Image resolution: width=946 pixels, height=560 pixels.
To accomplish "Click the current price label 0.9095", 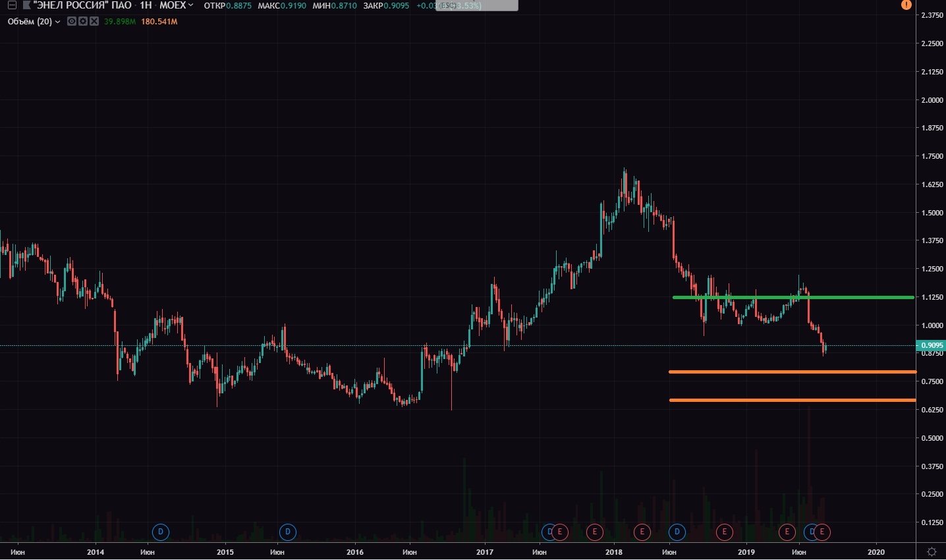I will (x=932, y=345).
